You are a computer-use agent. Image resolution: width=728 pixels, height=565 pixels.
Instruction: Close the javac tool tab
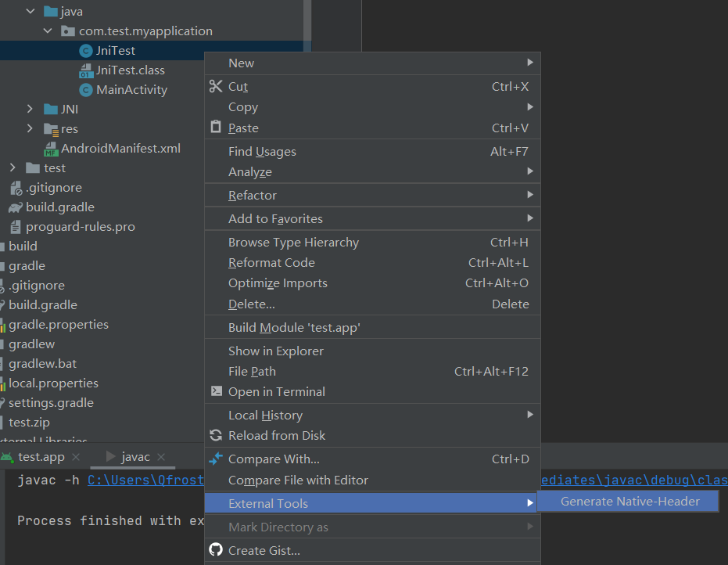160,457
